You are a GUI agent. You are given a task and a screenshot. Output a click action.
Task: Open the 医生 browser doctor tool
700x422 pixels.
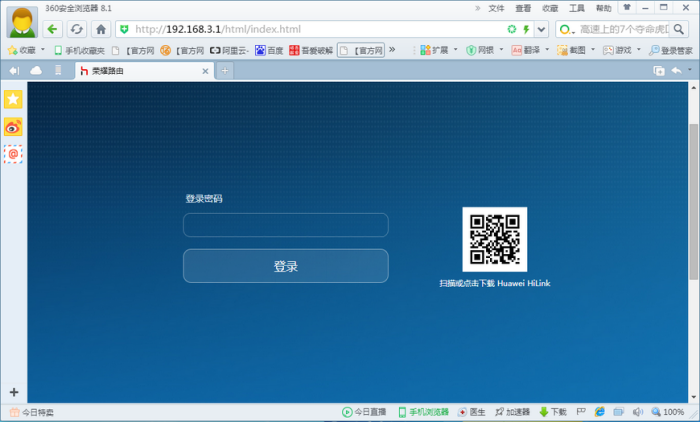[x=472, y=412]
